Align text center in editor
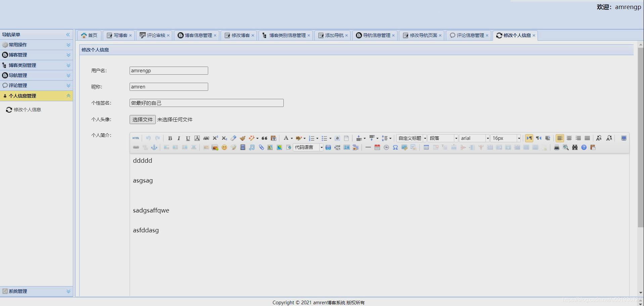The image size is (644, 306). [569, 138]
